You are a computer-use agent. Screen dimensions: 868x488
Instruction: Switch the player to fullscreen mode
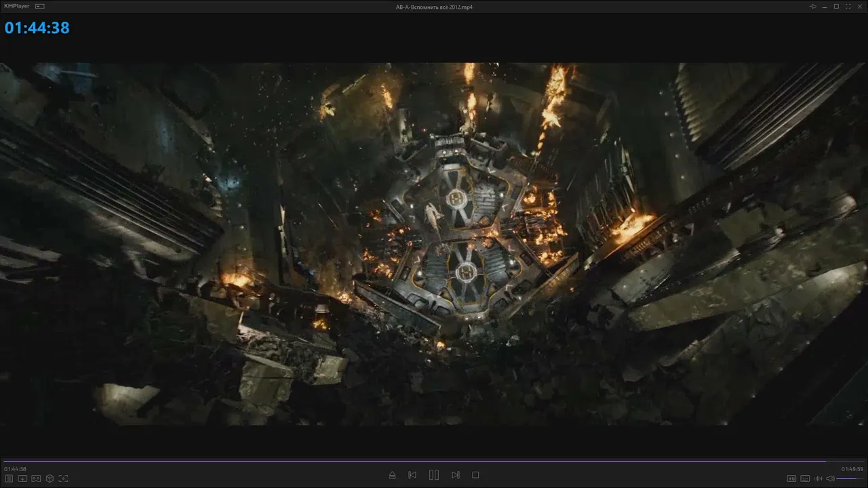tap(848, 6)
